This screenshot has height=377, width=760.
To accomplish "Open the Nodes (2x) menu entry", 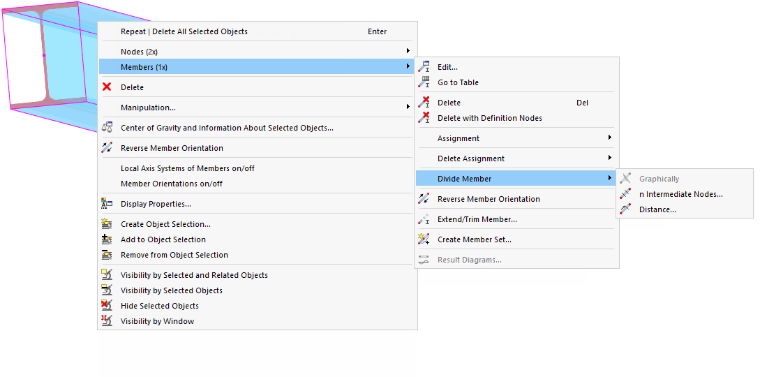I will pyautogui.click(x=257, y=51).
